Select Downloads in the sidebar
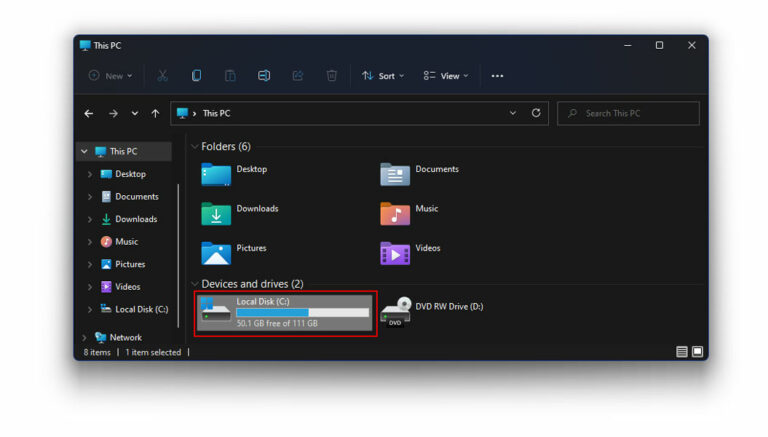The width and height of the screenshot is (768, 437). [x=129, y=219]
